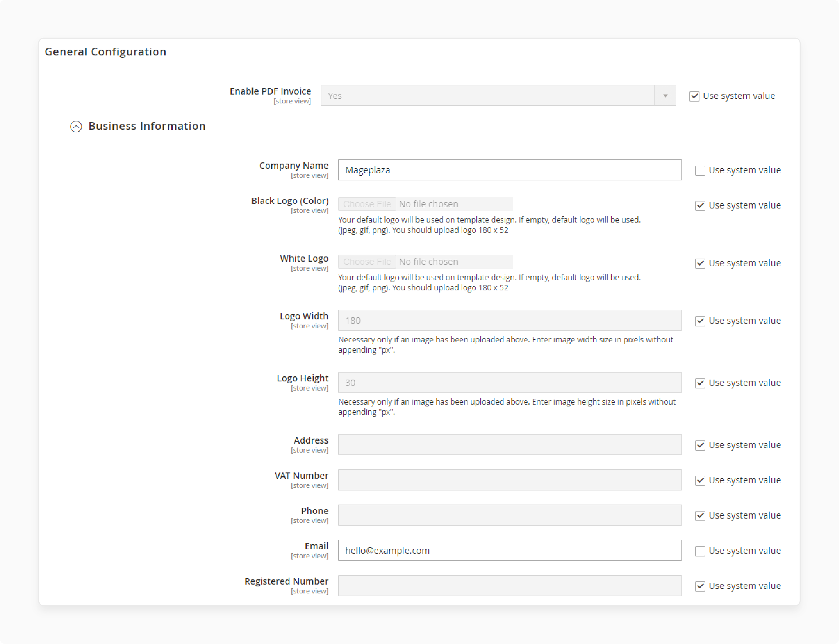Click the Address field

pos(510,445)
